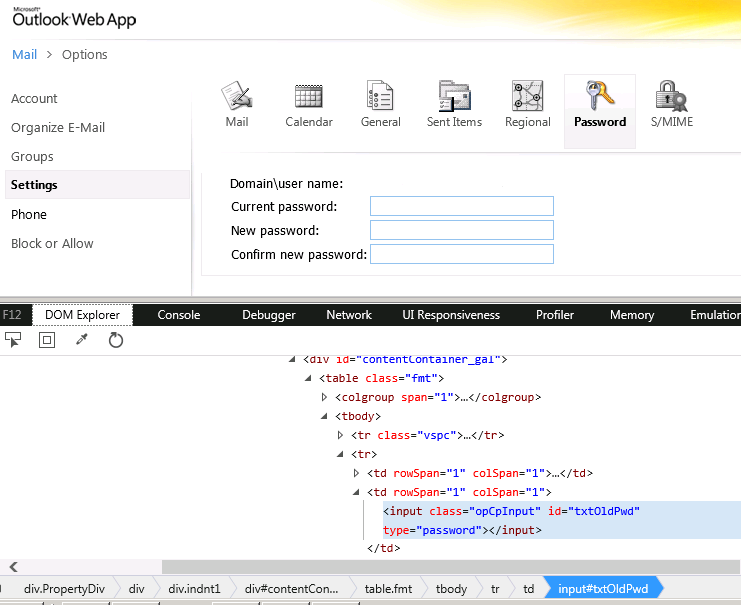Expand the colgroup span node
The height and width of the screenshot is (605, 741).
tap(324, 397)
